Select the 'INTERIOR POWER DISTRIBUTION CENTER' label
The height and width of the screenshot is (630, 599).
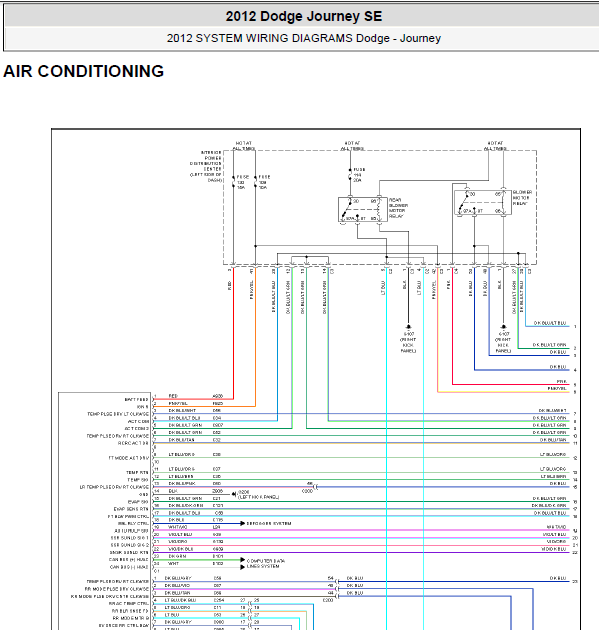[206, 166]
